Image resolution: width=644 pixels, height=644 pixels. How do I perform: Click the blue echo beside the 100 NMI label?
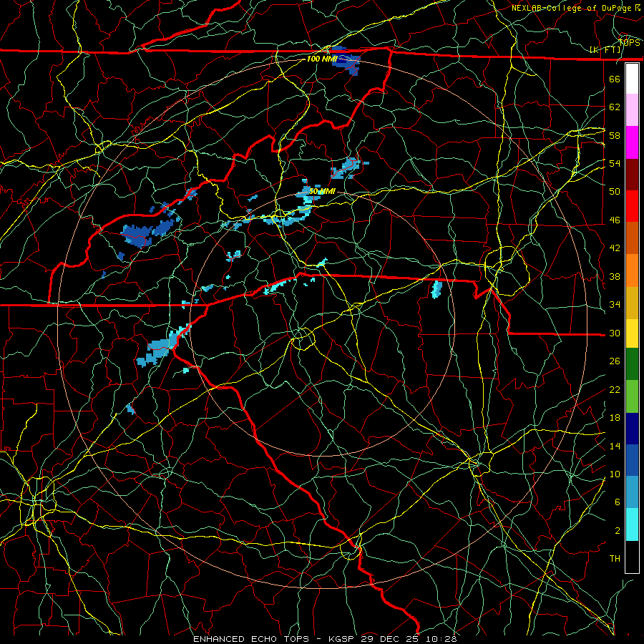pyautogui.click(x=347, y=62)
